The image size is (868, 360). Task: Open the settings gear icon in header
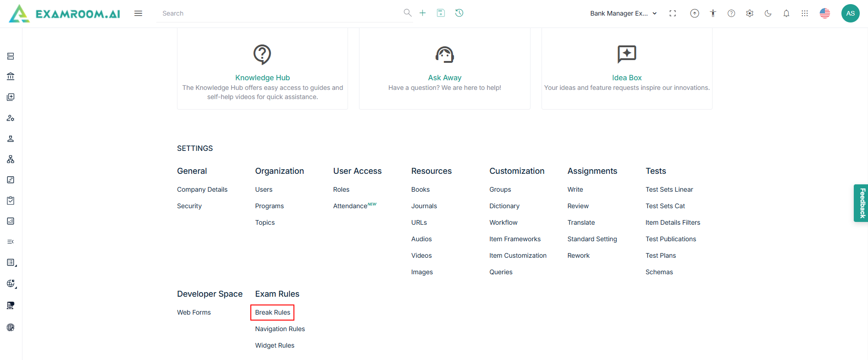point(750,13)
